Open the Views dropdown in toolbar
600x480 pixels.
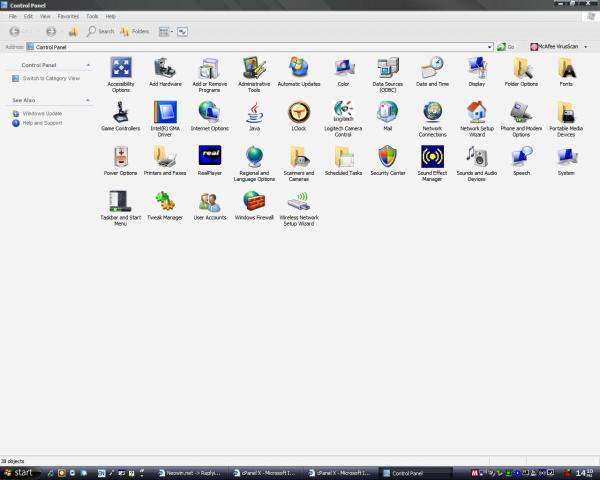click(166, 32)
